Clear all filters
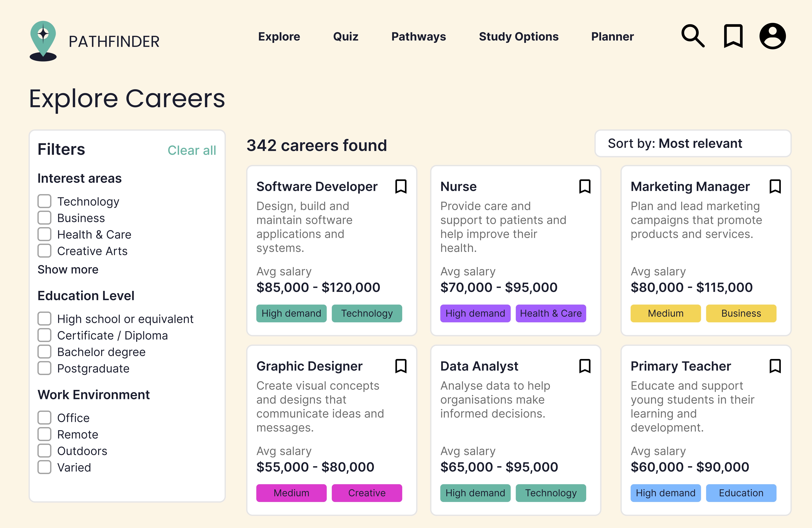The width and height of the screenshot is (812, 528). tap(192, 150)
